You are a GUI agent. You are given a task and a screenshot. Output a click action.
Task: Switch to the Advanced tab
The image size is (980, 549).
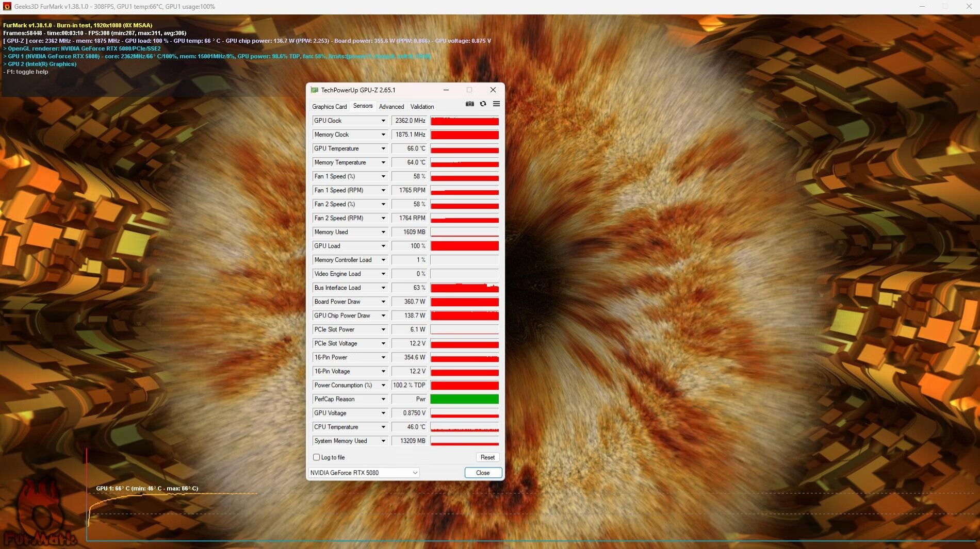pos(391,107)
